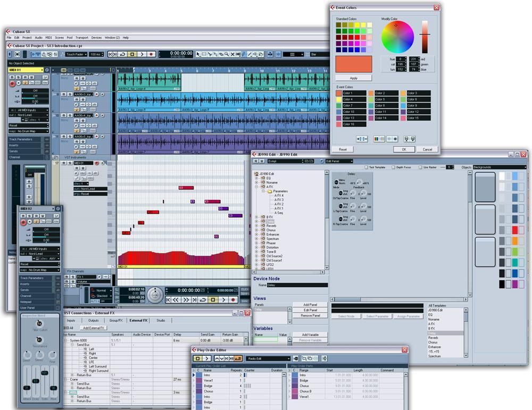The height and width of the screenshot is (410, 532).
Task: Toggle Cycle loop in project toolbar
Action: [x=122, y=54]
